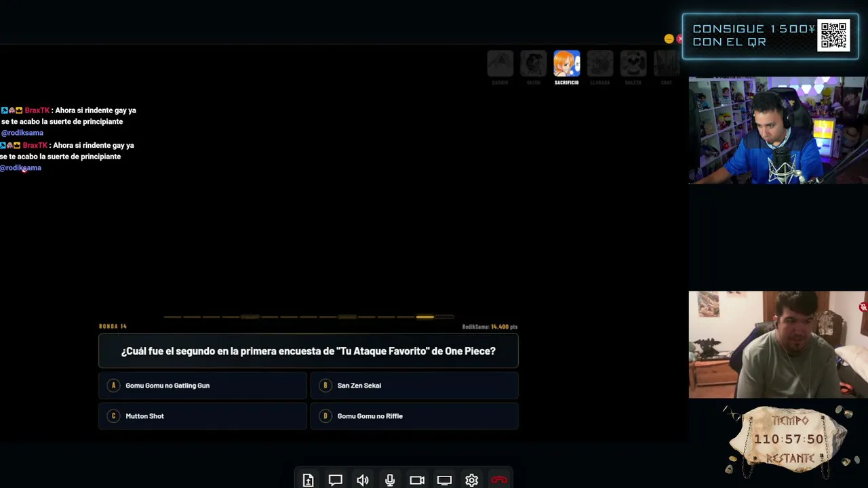Click the upper @rodiksama mention in chat
The width and height of the screenshot is (868, 488).
coord(22,133)
